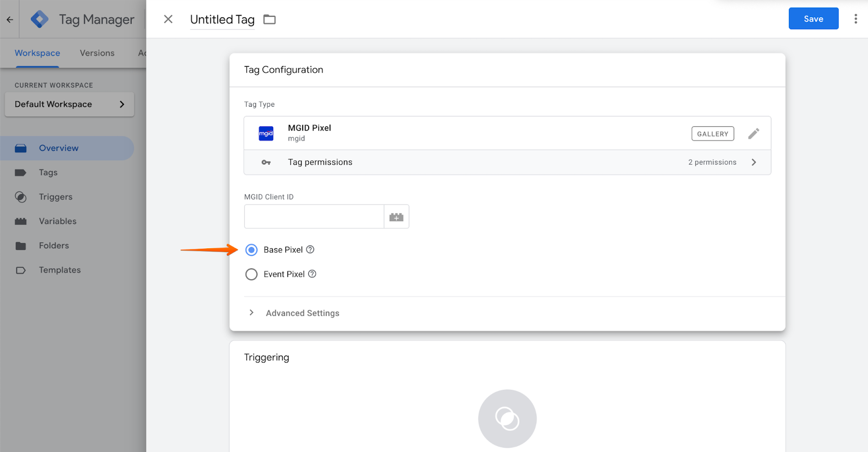This screenshot has height=452, width=868.
Task: Open the Default Workspace selector
Action: click(69, 104)
